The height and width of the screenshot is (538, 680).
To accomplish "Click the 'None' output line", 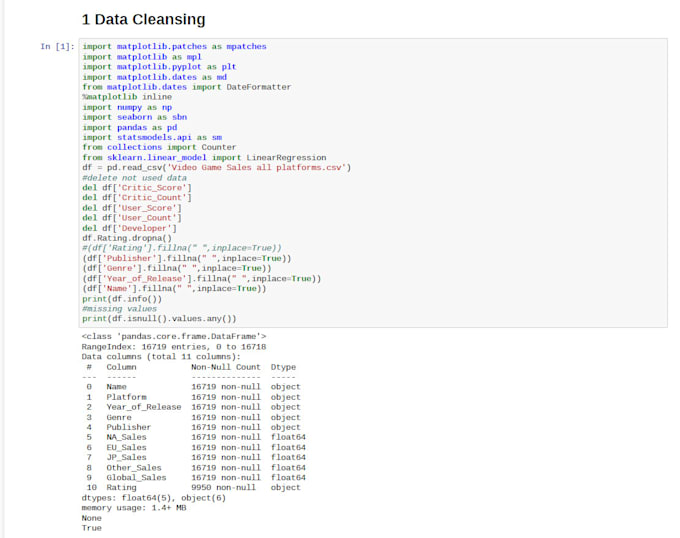I will coord(92,518).
